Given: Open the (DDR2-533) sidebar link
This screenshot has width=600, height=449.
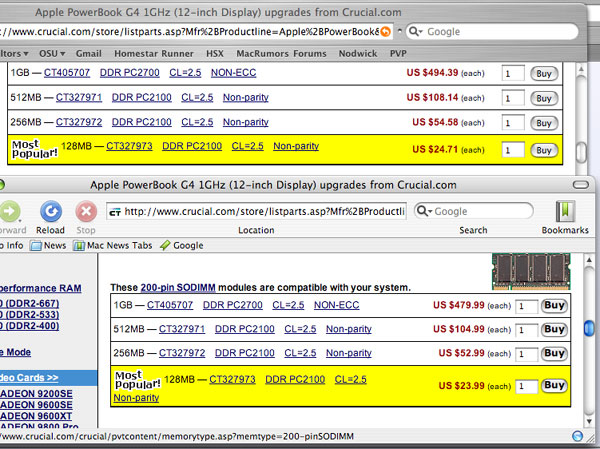Looking at the screenshot, I should pyautogui.click(x=30, y=315).
